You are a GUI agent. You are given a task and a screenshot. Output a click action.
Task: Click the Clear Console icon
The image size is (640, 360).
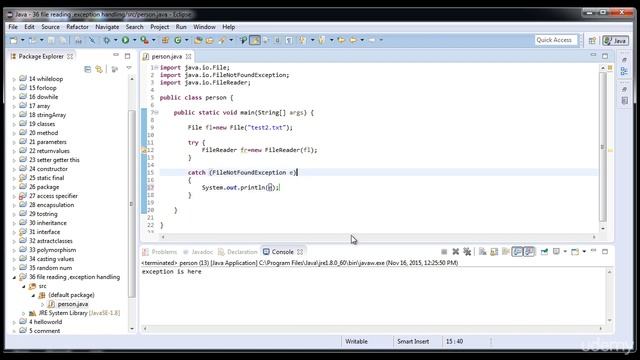tap(482, 252)
